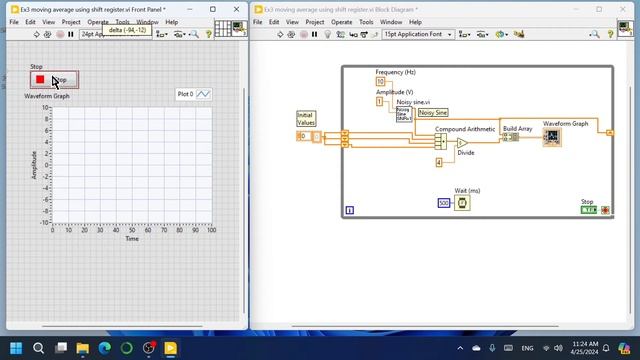Click Run arrow in Block Diagram toolbar
Image resolution: width=640 pixels, height=360 pixels.
(x=280, y=35)
